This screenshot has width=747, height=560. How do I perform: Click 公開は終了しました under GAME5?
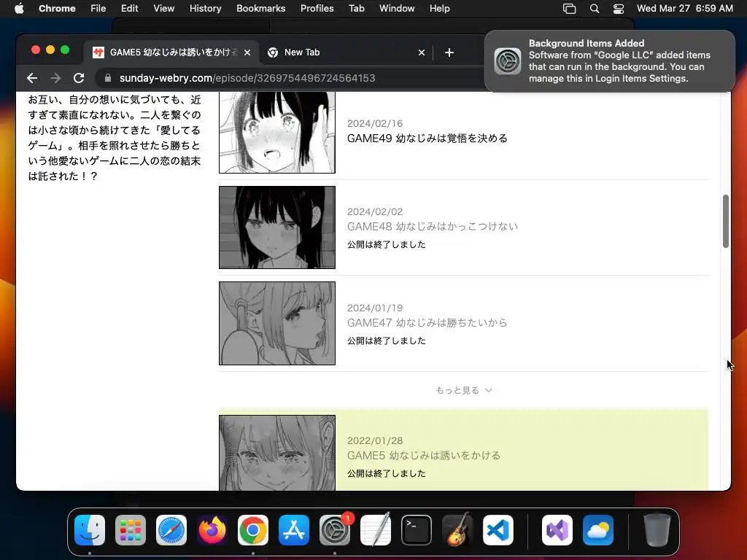[x=387, y=473]
